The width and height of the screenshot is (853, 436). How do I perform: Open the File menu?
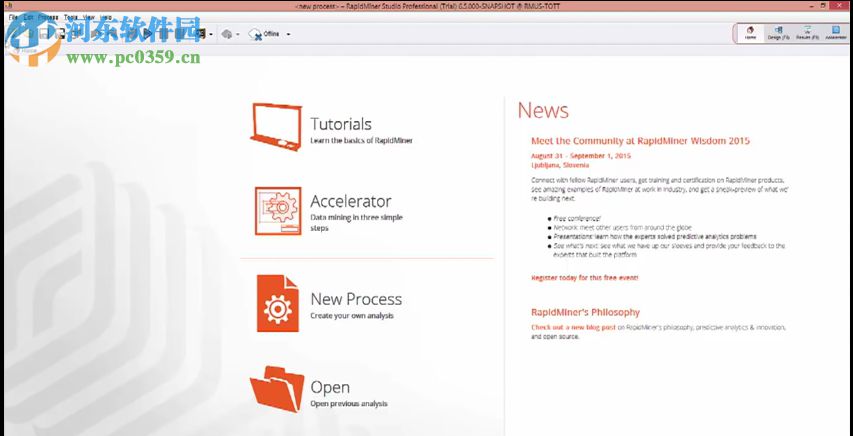click(13, 17)
